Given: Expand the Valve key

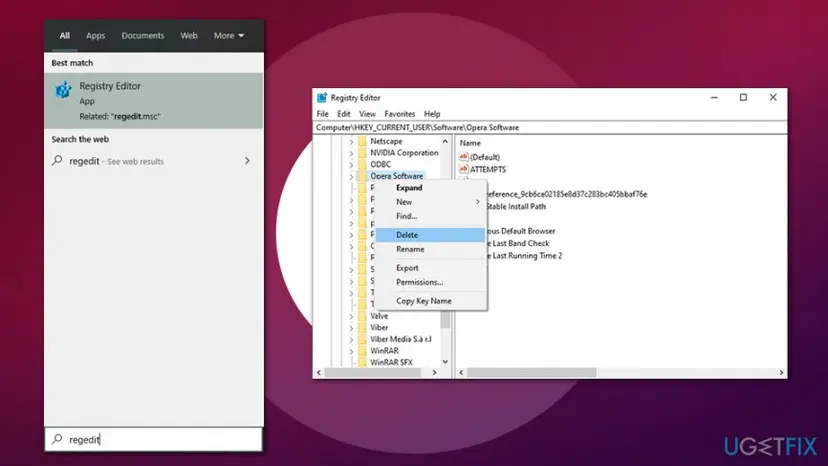Looking at the screenshot, I should tap(351, 316).
